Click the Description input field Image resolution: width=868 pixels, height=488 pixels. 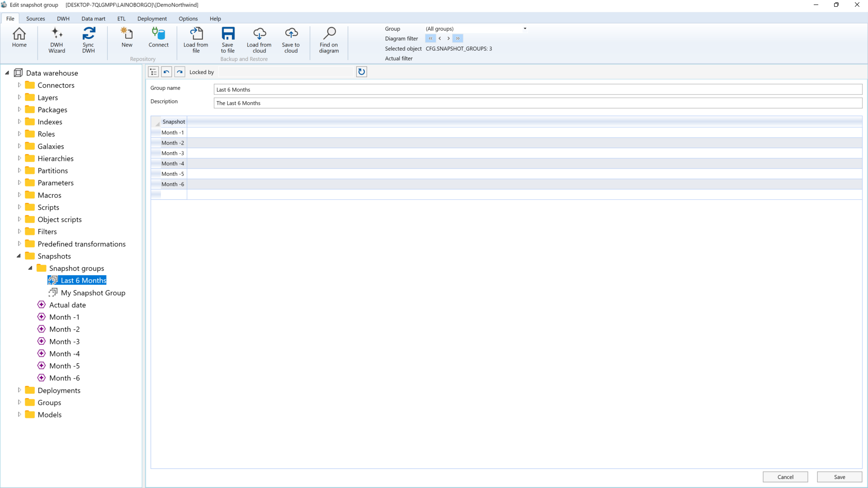coord(538,103)
